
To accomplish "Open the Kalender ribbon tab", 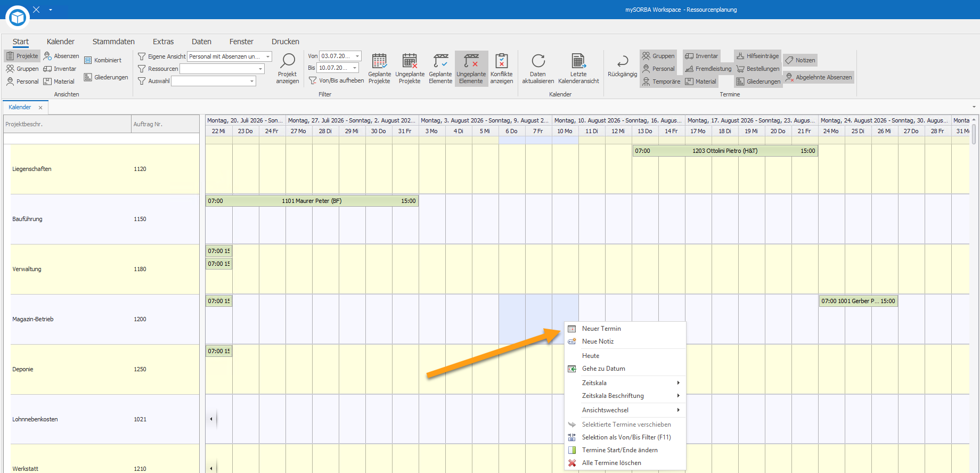I will coord(61,42).
